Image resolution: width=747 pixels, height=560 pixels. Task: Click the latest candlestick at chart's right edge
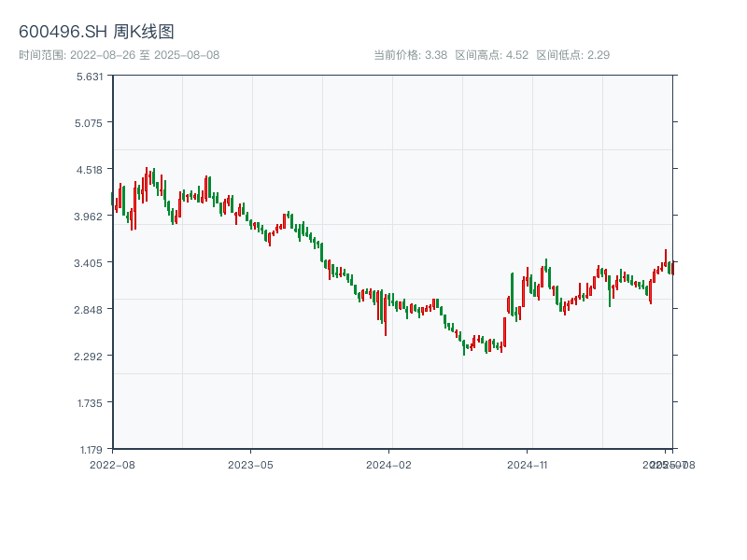tap(671, 268)
